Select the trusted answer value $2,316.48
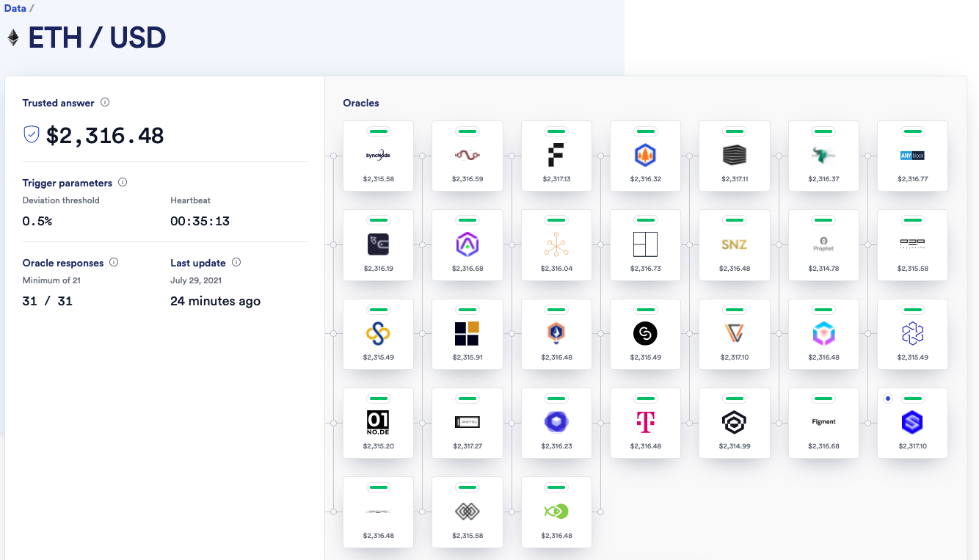979x560 pixels. (x=105, y=135)
